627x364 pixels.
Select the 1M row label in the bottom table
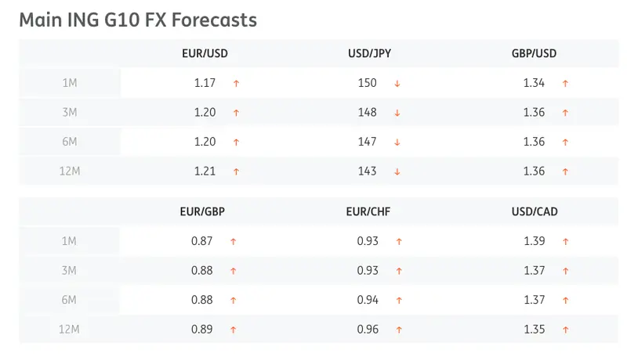coord(70,241)
